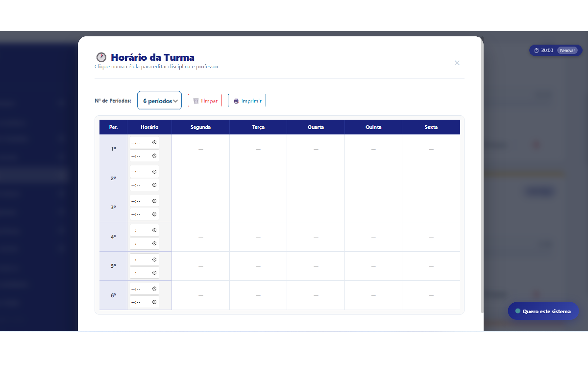Open clock picker for 4th period start time

pyautogui.click(x=154, y=230)
